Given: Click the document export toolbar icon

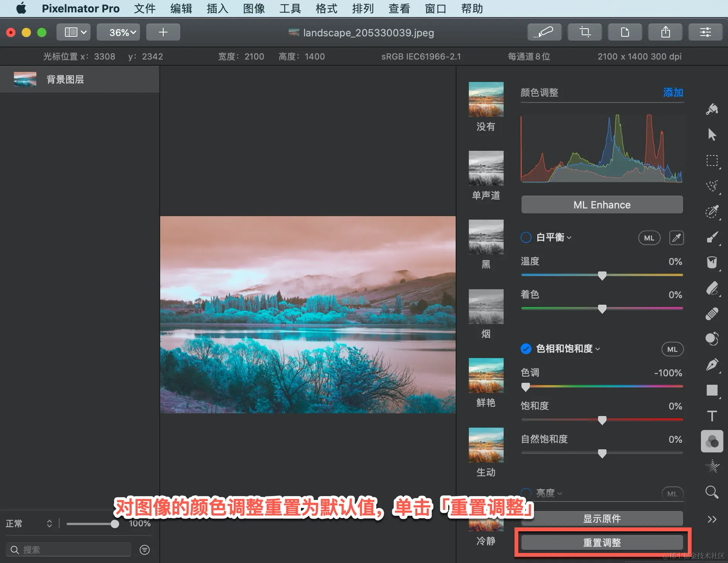Looking at the screenshot, I should tap(625, 32).
